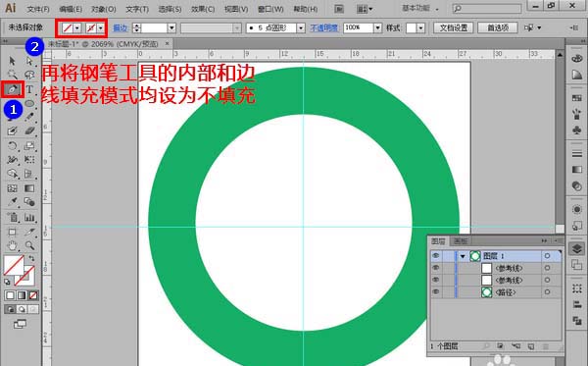Open the opacity 100% dropdown arrow
588x366 pixels.
click(377, 27)
